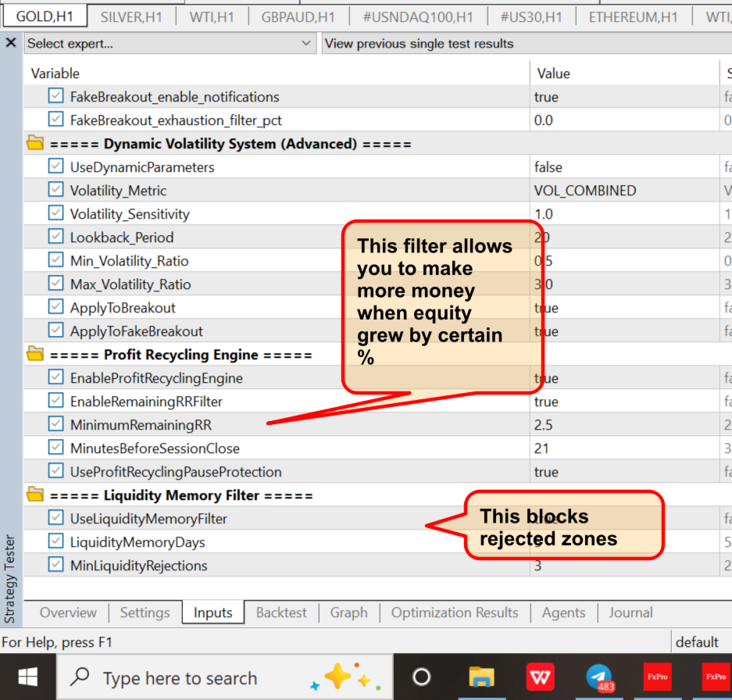Viewport: 732px width, 700px height.
Task: Toggle the Max_Volatility_Ratio checkbox
Action: 55,283
